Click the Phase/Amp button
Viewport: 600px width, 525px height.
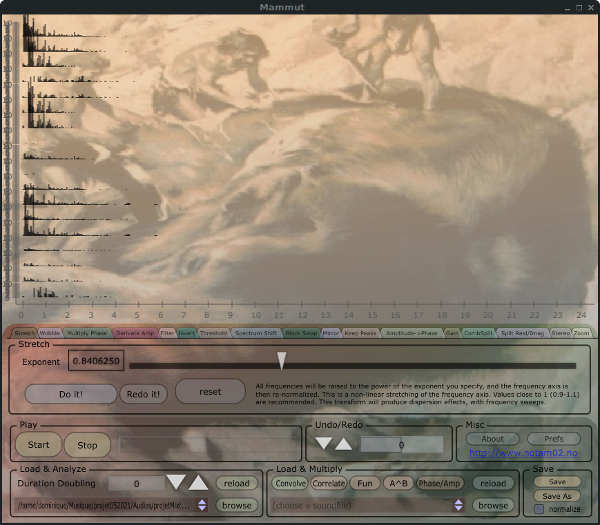point(439,483)
